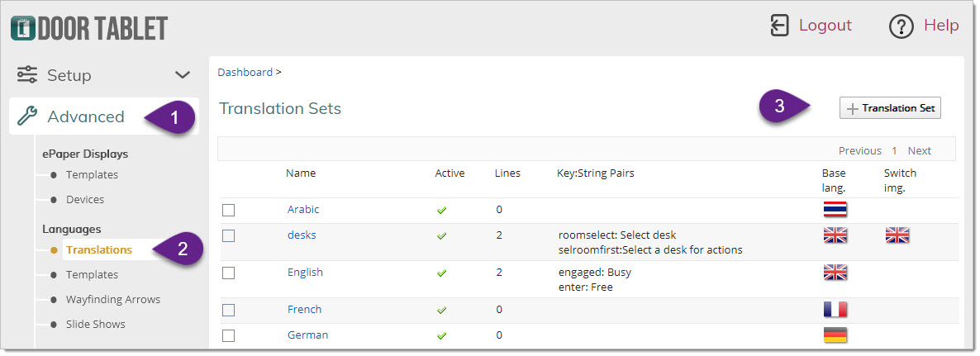Select the desks row checkbox

coord(229,235)
